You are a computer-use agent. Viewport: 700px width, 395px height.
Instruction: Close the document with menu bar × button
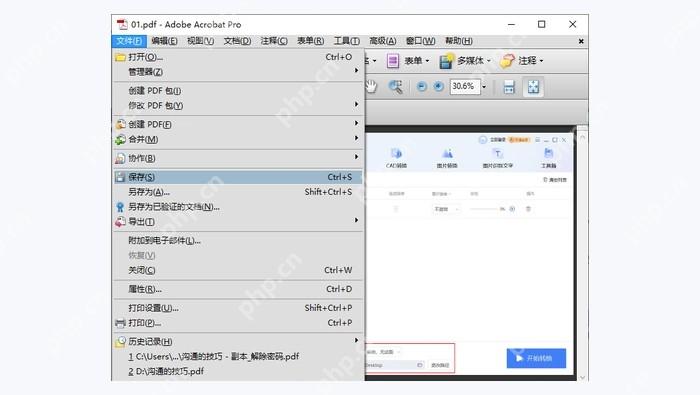pyautogui.click(x=581, y=41)
